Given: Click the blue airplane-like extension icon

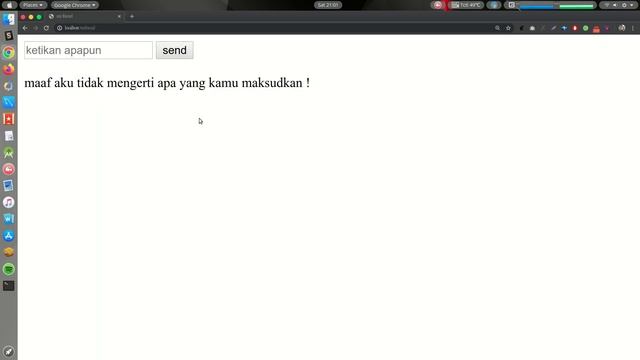Looking at the screenshot, I should coord(564,28).
